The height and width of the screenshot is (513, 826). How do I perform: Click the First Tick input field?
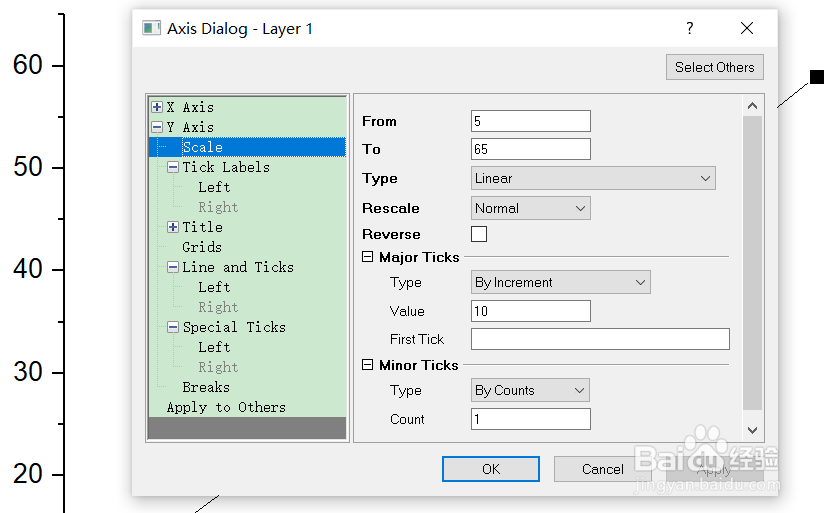[x=600, y=339]
